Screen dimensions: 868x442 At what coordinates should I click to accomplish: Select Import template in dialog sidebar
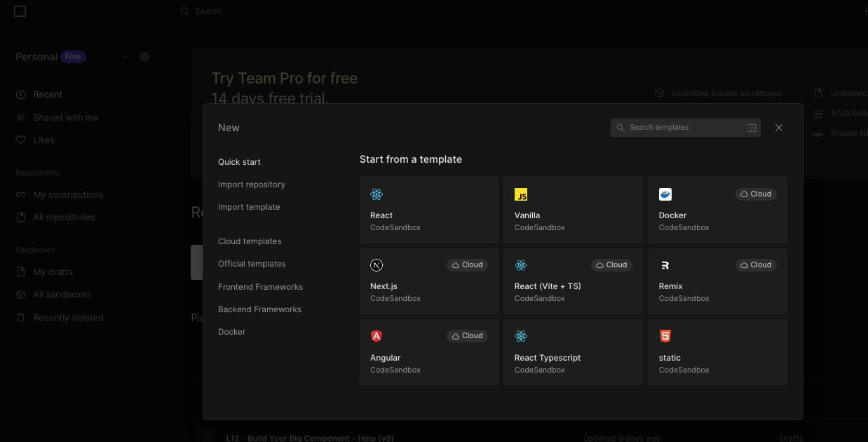click(x=249, y=207)
